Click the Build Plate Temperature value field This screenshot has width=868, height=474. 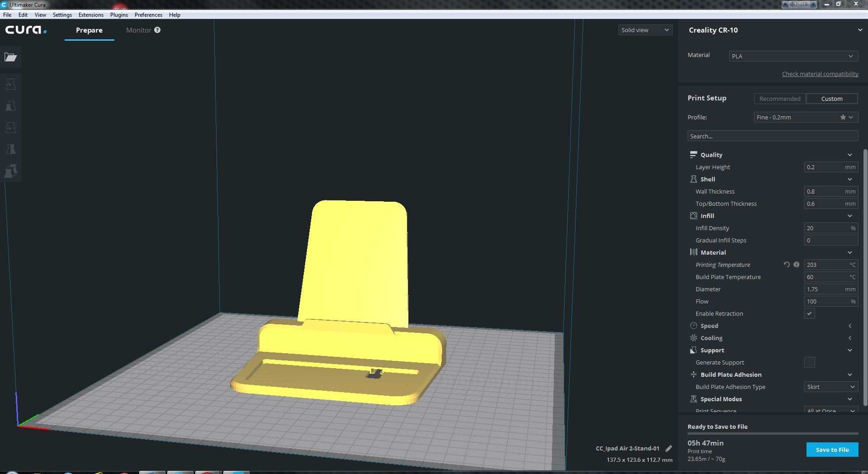pyautogui.click(x=831, y=277)
